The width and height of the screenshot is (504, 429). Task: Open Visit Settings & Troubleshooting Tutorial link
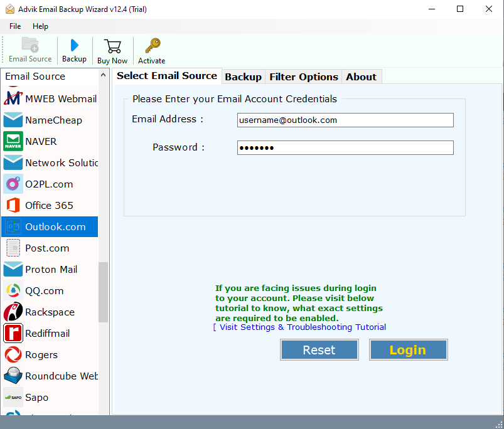click(299, 327)
